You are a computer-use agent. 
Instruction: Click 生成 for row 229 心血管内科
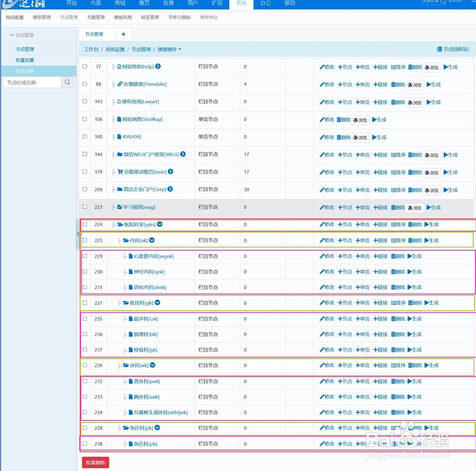click(415, 256)
